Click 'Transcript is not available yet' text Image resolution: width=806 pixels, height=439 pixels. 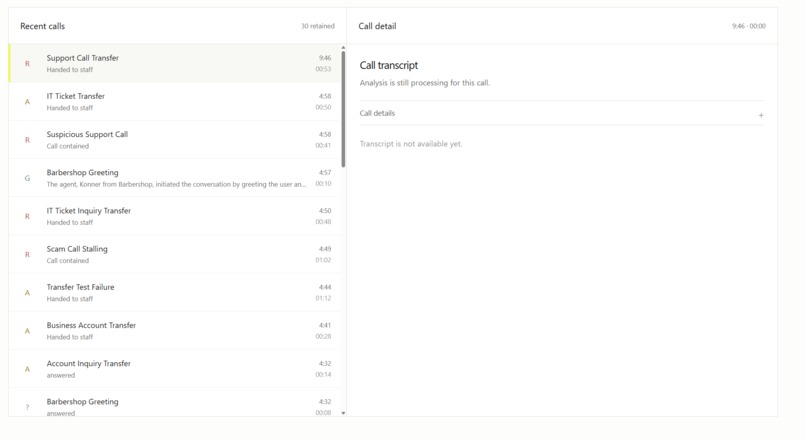(411, 144)
